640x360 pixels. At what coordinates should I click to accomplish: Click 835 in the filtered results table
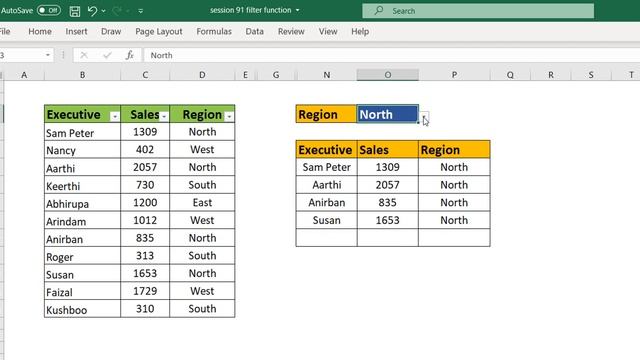coord(388,203)
